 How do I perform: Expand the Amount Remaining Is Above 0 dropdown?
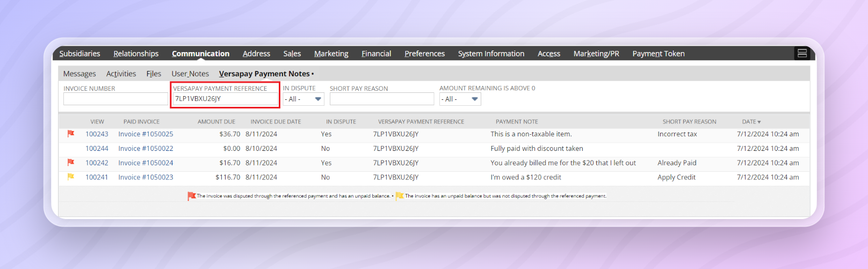click(x=460, y=99)
